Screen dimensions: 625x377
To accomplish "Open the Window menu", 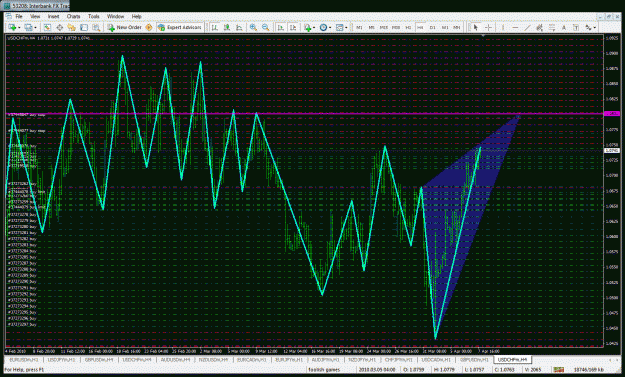I will tap(116, 16).
